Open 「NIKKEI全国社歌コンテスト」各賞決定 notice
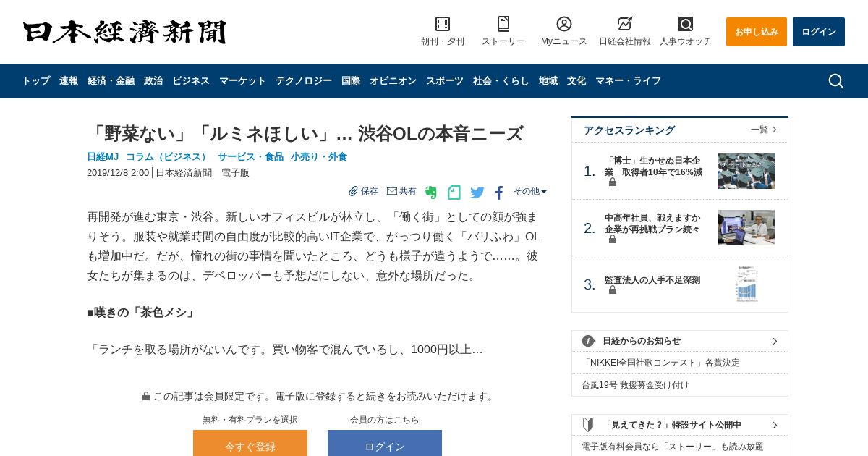Screen dimensions: 868x456 tap(661, 363)
